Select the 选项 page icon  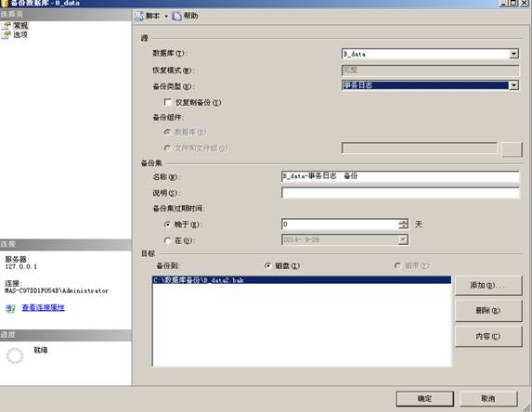pos(6,34)
